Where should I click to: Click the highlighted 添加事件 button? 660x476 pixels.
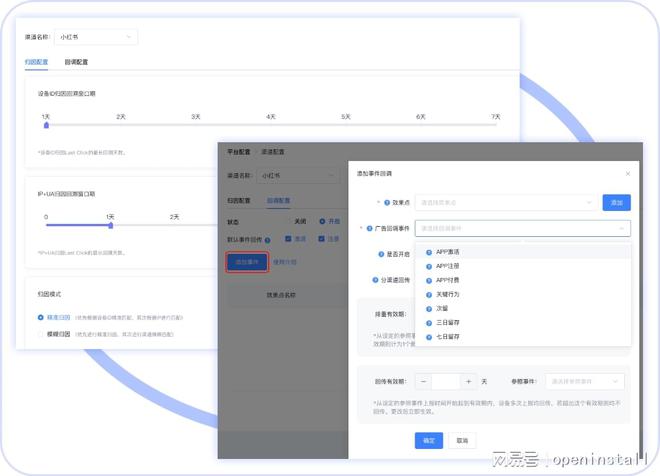[247, 262]
